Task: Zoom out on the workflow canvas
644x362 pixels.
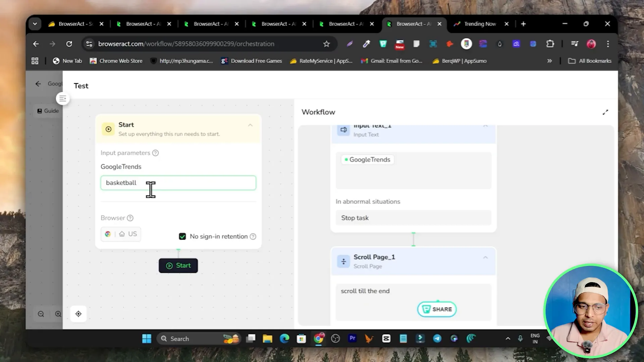Action: 41,314
